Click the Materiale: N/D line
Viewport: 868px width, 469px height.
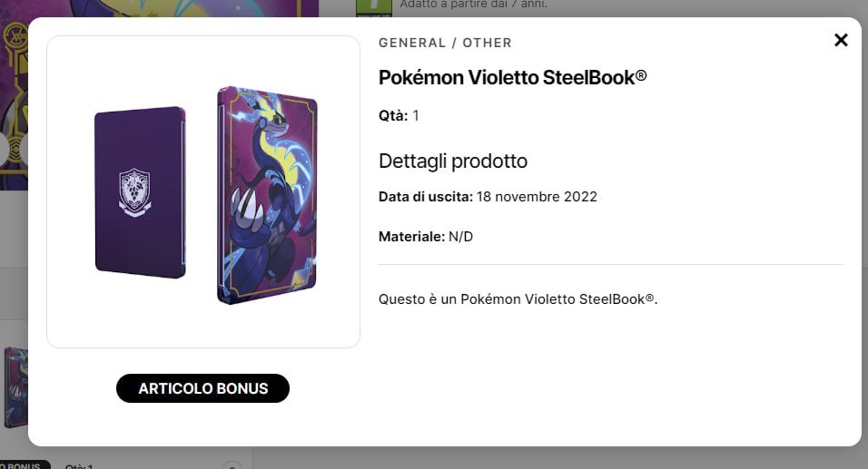[x=426, y=237]
